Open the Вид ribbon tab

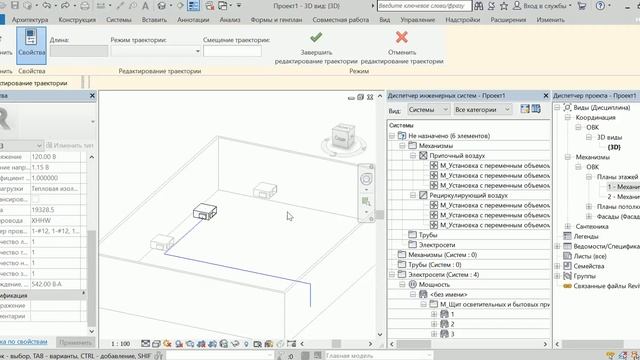click(x=384, y=20)
